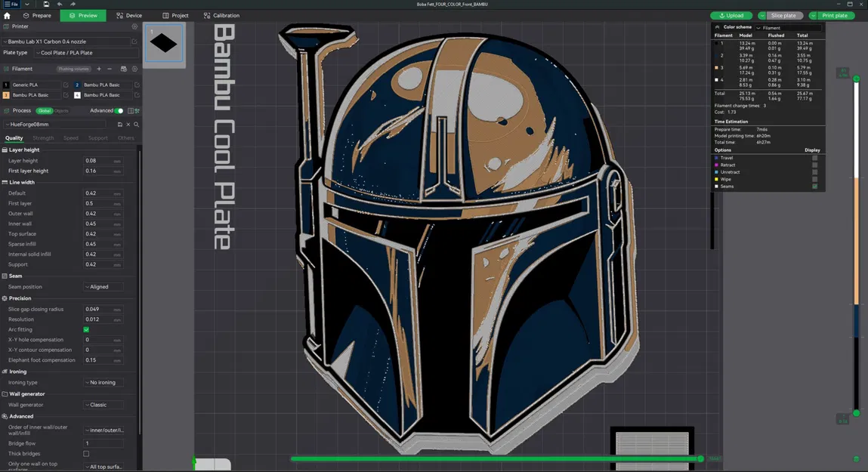Click the Slice plate button
This screenshot has height=472, width=868.
pos(783,15)
